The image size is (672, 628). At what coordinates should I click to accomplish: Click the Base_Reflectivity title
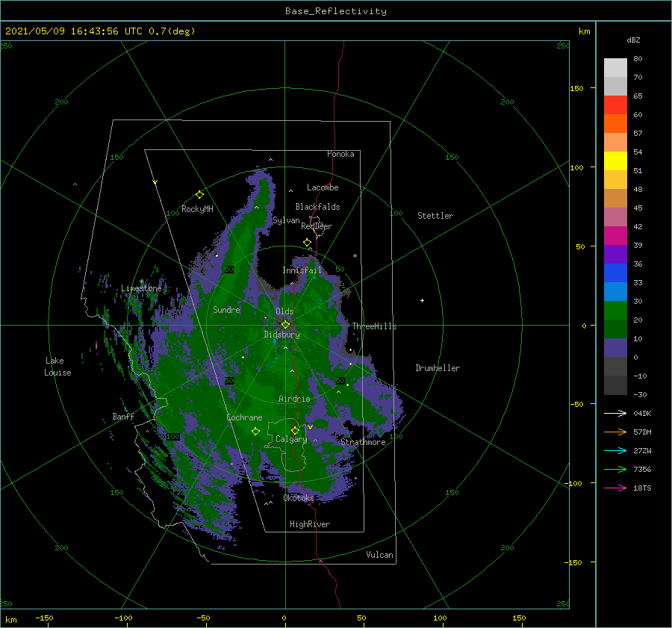(336, 11)
